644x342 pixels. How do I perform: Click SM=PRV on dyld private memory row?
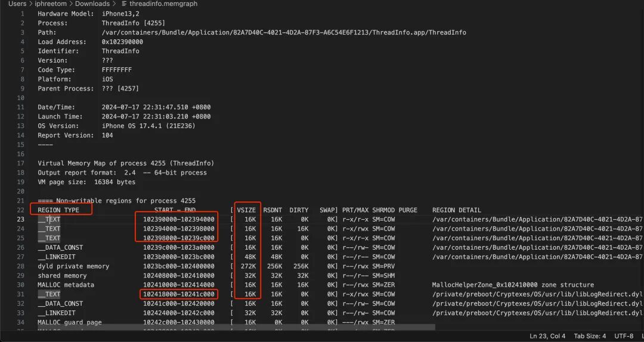click(x=383, y=266)
